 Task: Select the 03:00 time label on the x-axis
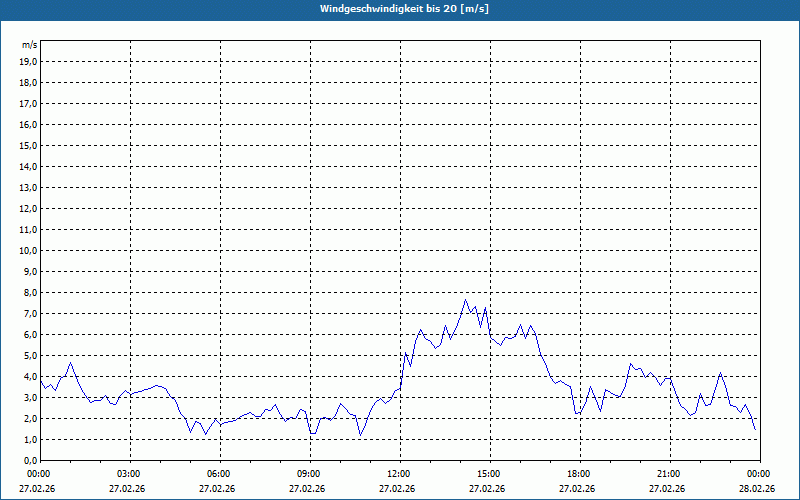click(x=129, y=474)
